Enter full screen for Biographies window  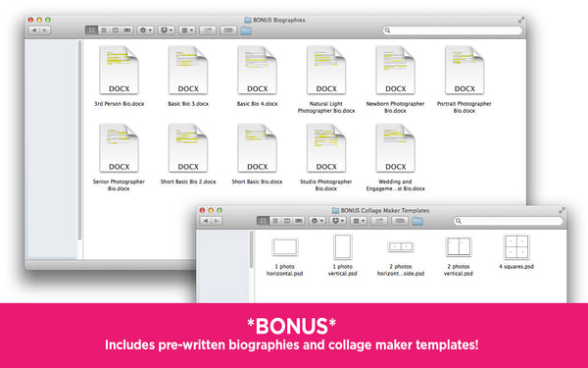point(521,20)
